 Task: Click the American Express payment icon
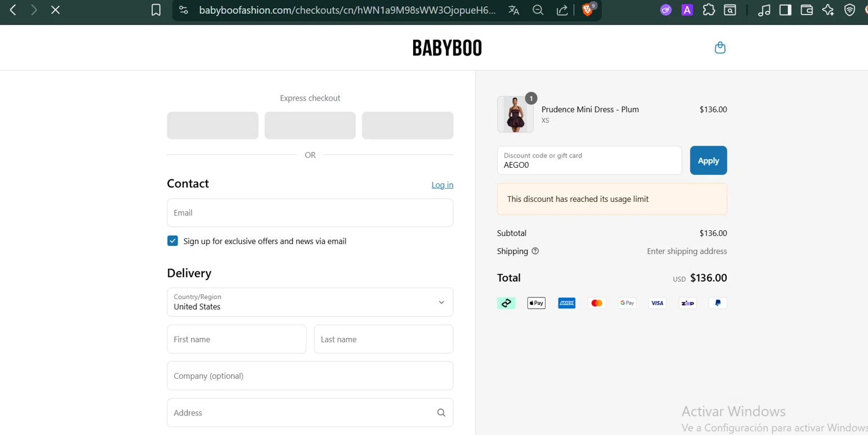pyautogui.click(x=567, y=303)
